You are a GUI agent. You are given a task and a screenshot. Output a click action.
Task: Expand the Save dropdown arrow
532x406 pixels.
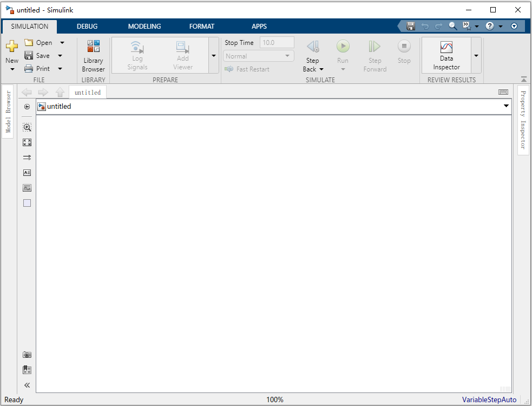[x=60, y=56]
